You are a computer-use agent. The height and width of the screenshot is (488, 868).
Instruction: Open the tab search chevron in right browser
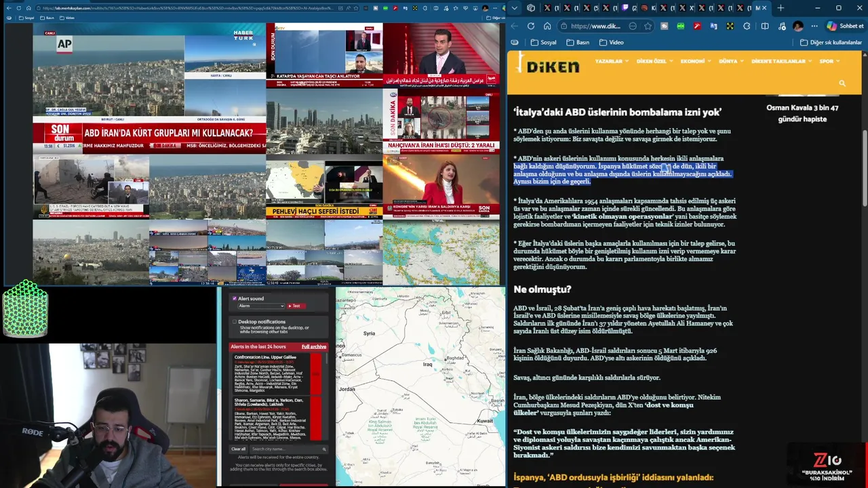pyautogui.click(x=514, y=8)
